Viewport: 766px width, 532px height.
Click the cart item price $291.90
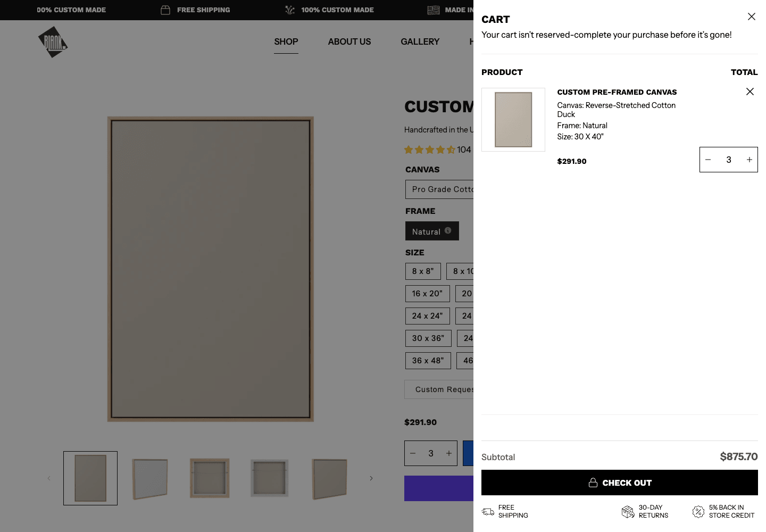click(x=572, y=161)
